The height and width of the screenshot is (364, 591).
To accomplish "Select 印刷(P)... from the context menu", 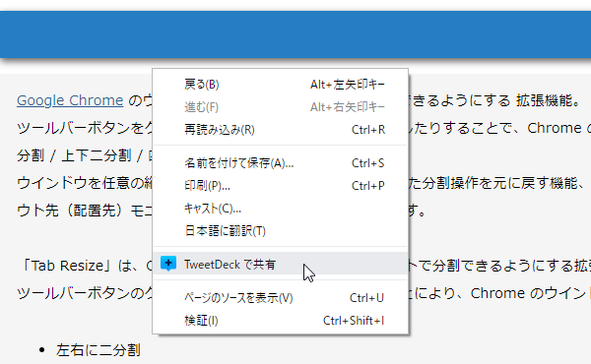I will 281,186.
